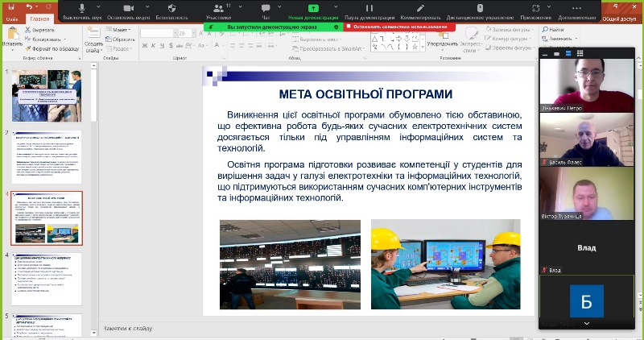
Task: Select the triangle shape in the shapes gallery
Action: coord(374,39)
